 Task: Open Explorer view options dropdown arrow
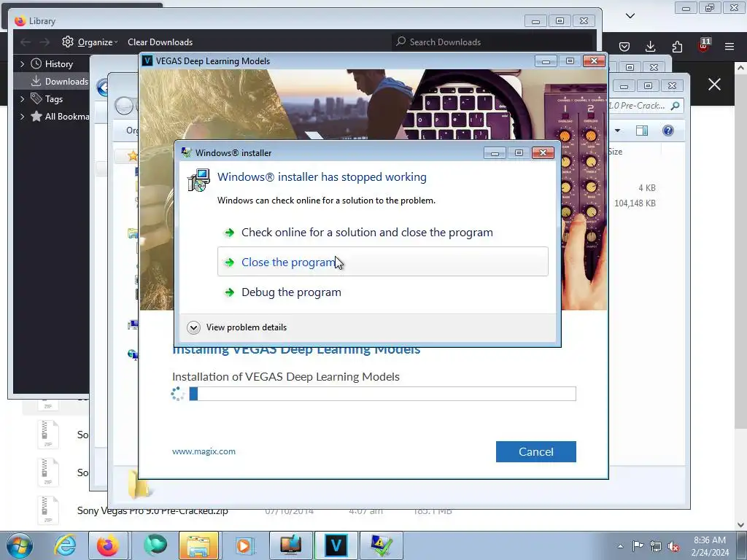click(x=617, y=131)
